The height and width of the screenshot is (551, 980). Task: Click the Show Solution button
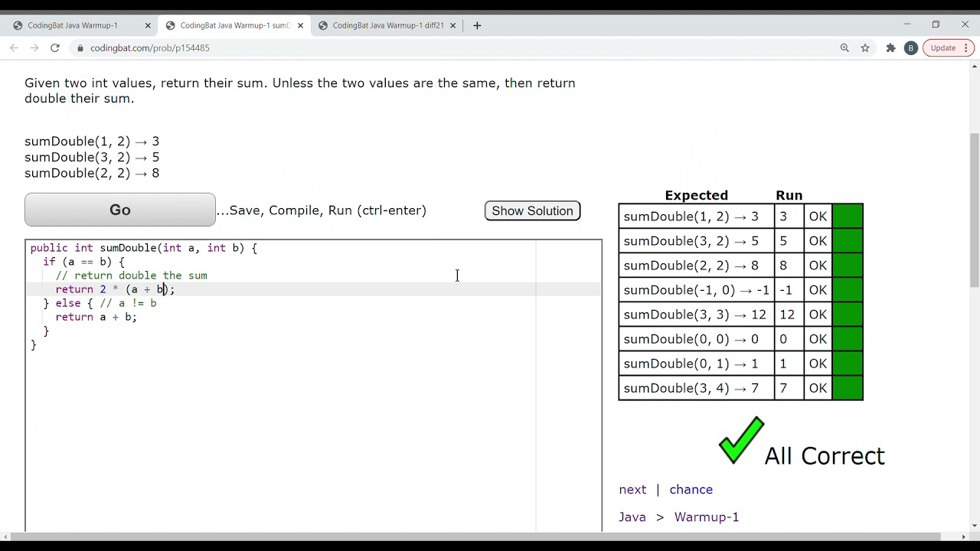tap(532, 210)
